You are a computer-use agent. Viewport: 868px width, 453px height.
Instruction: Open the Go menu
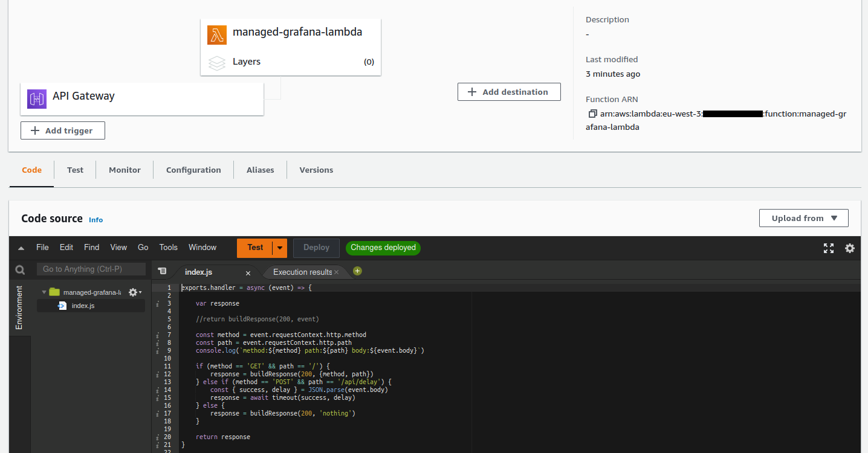coord(143,248)
